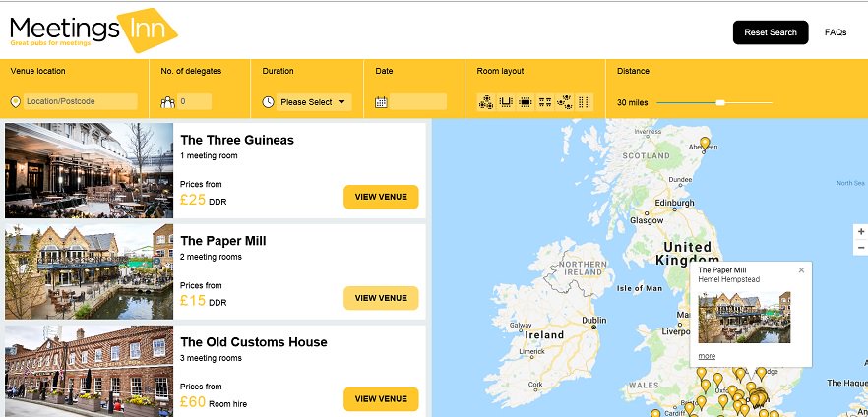Click the location pin icon in Venue location
This screenshot has width=868, height=417.
[16, 101]
